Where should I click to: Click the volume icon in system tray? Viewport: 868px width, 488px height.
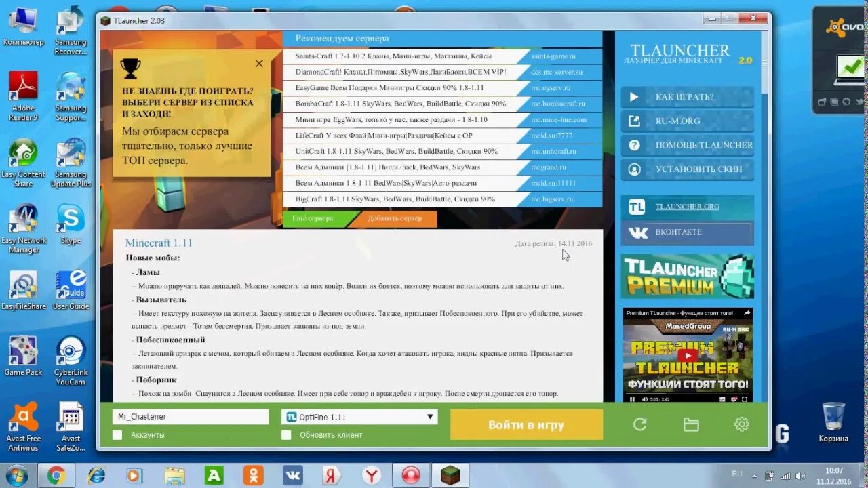799,475
